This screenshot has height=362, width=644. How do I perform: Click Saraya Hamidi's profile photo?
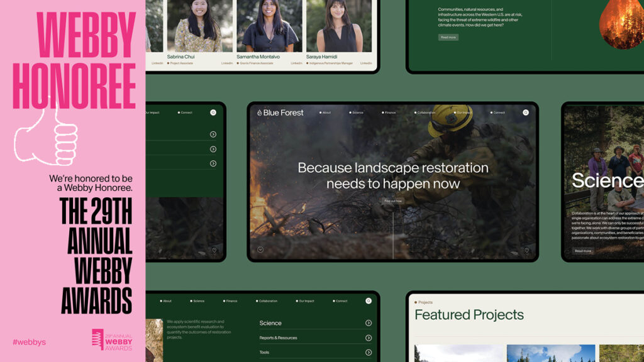point(338,26)
